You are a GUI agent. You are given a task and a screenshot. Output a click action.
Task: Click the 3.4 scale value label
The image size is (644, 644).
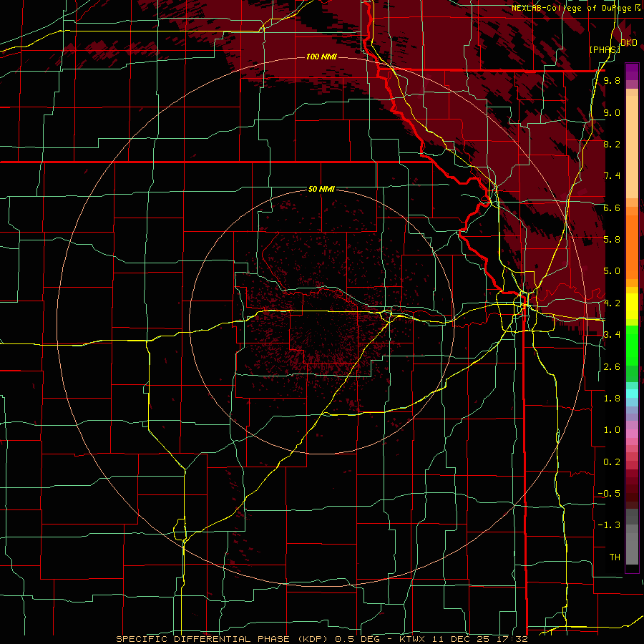612,335
